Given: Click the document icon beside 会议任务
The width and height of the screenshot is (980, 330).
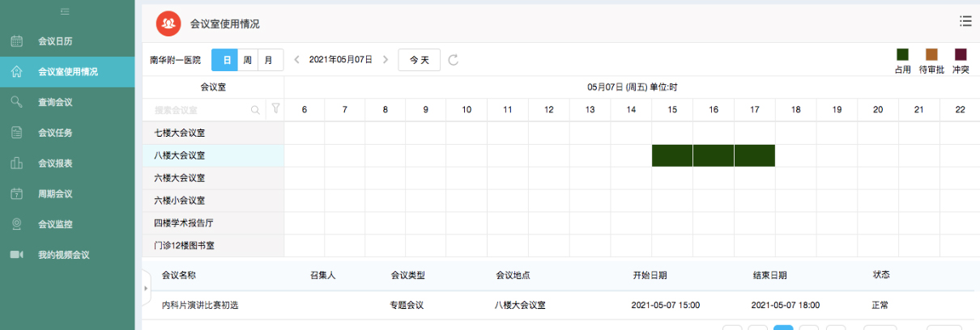Looking at the screenshot, I should point(16,133).
